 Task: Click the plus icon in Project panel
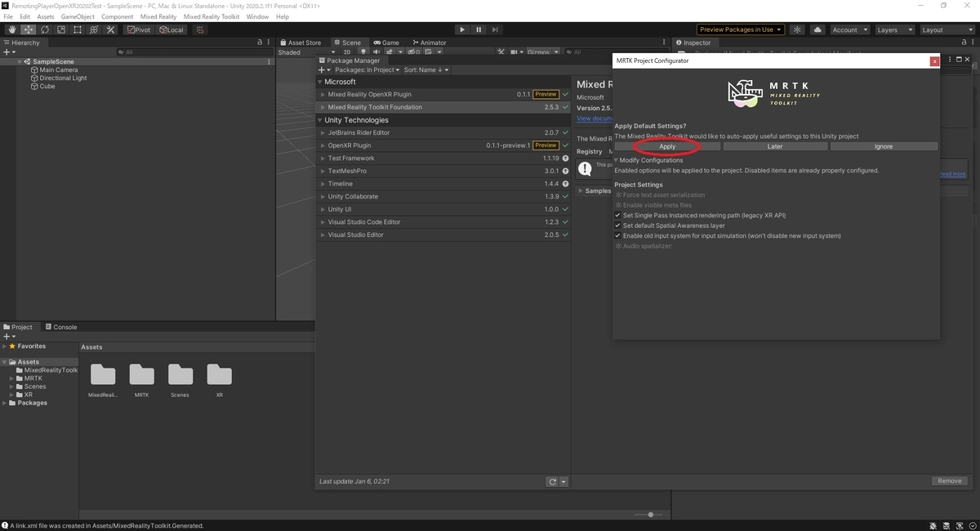[7, 337]
